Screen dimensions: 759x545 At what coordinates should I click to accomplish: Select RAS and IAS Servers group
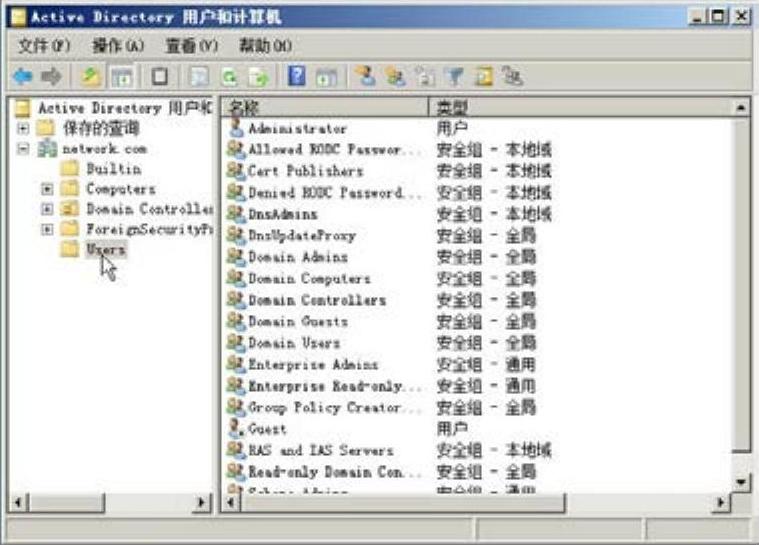click(320, 450)
